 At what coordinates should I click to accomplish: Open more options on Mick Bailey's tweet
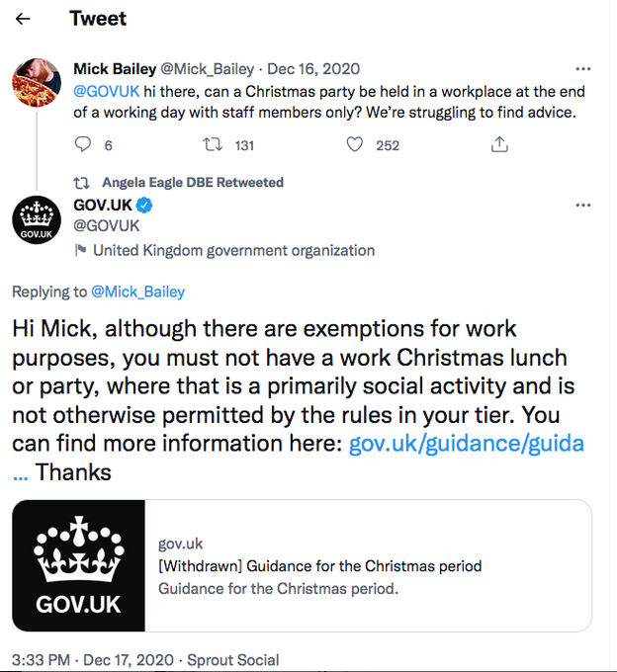tap(583, 68)
